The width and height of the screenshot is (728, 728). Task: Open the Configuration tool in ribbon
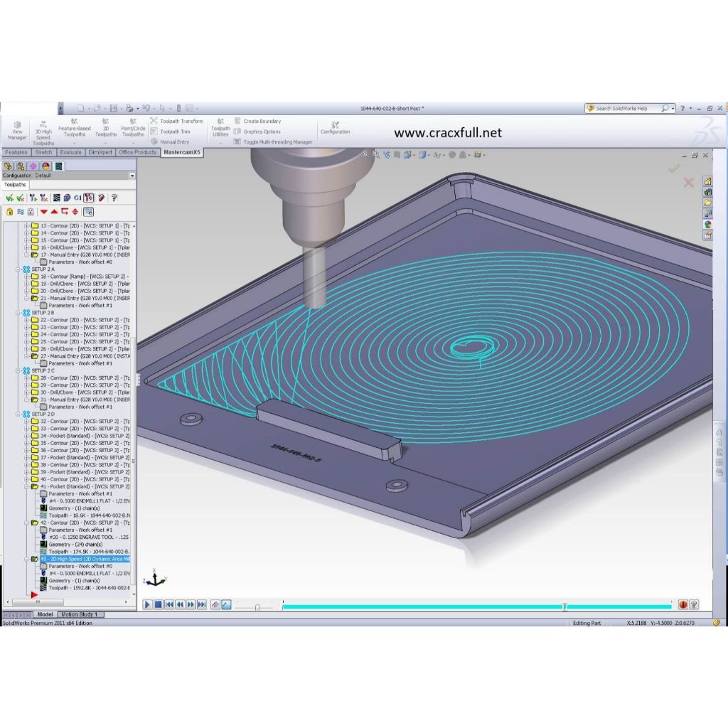pos(335,127)
